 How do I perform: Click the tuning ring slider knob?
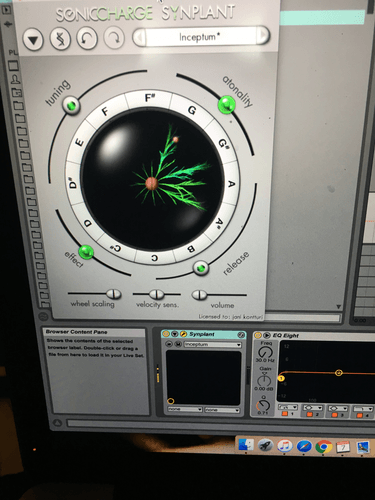(x=71, y=105)
